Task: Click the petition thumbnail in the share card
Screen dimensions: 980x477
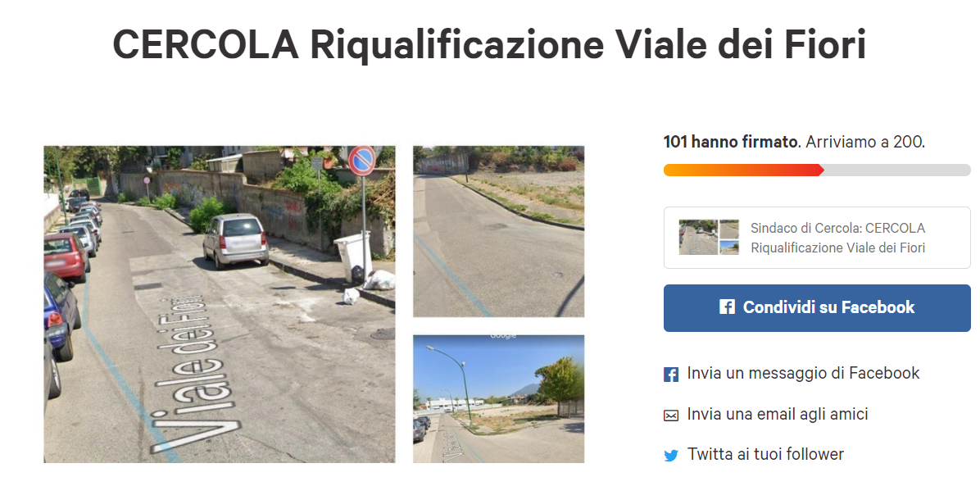Action: (709, 238)
